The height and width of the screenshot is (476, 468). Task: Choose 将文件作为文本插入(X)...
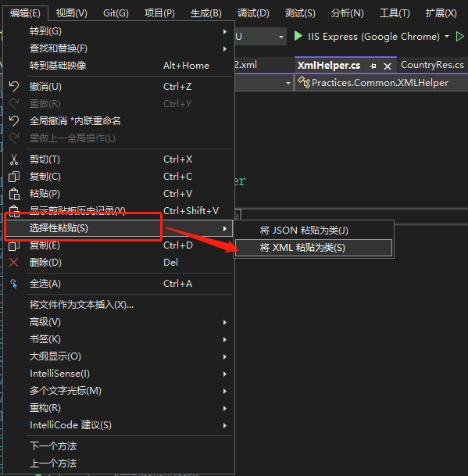point(119,305)
